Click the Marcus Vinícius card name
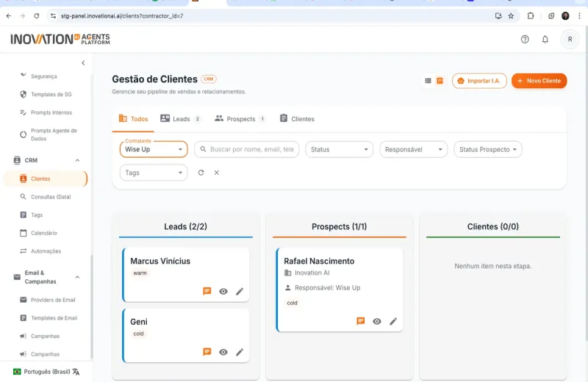 [160, 261]
